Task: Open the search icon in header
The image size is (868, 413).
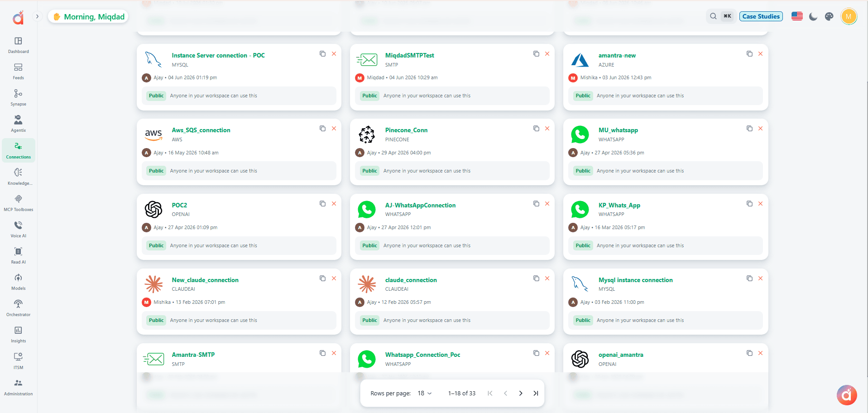Action: coord(713,16)
